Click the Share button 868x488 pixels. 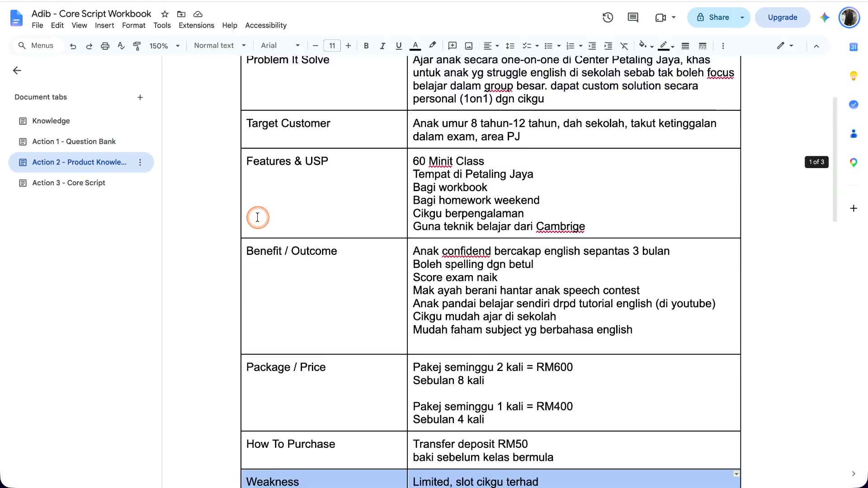(x=712, y=17)
